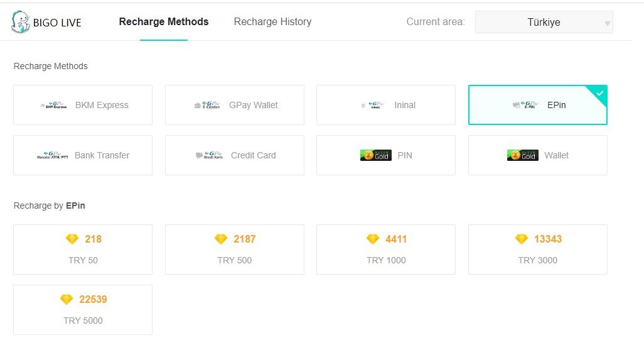Click the Razer Gold Wallet logo
The height and width of the screenshot is (362, 644).
pos(522,155)
